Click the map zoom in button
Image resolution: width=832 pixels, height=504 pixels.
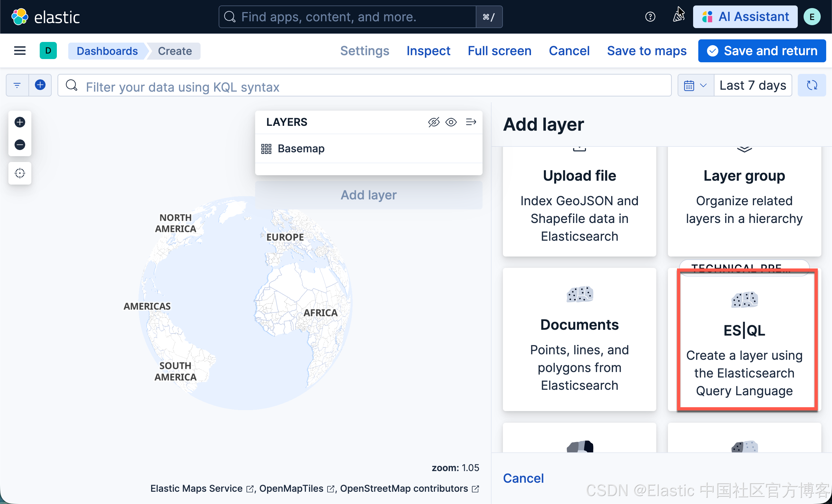tap(20, 122)
